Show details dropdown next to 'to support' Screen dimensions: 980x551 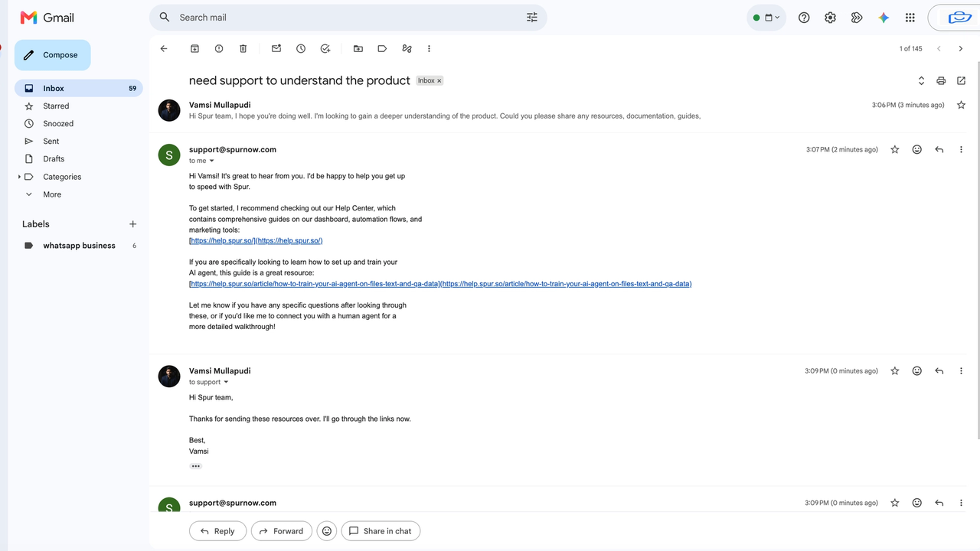coord(226,382)
